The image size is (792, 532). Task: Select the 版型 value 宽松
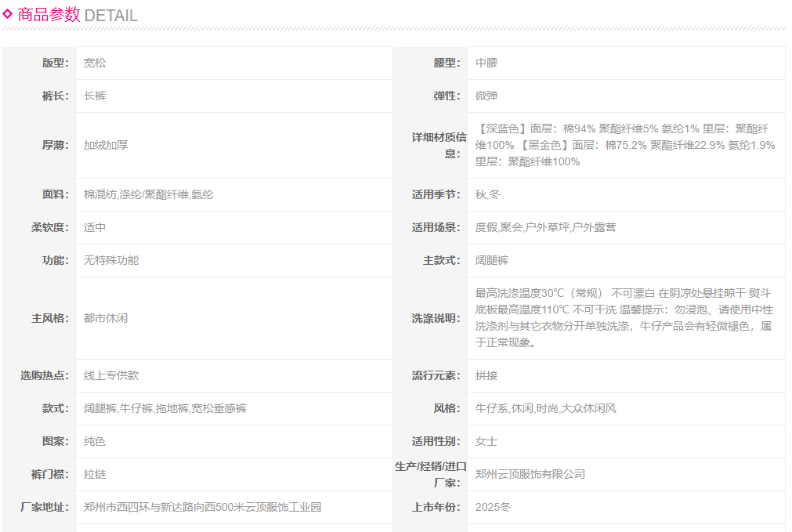tap(95, 63)
